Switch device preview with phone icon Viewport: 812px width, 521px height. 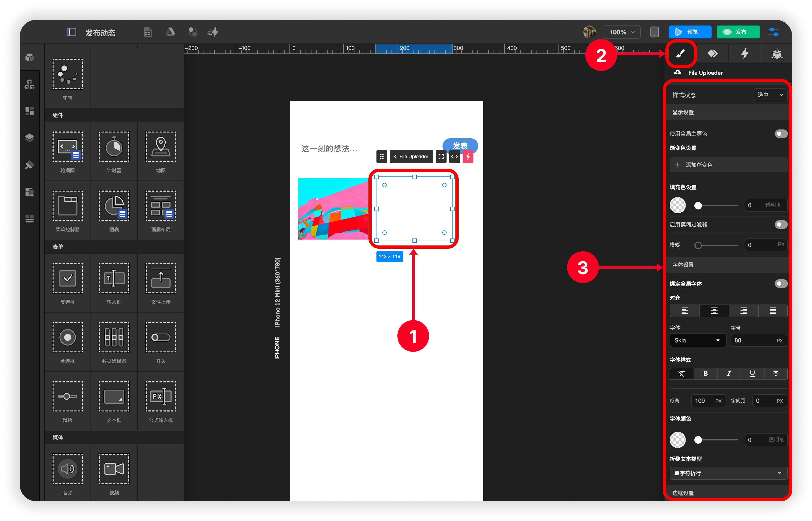654,32
